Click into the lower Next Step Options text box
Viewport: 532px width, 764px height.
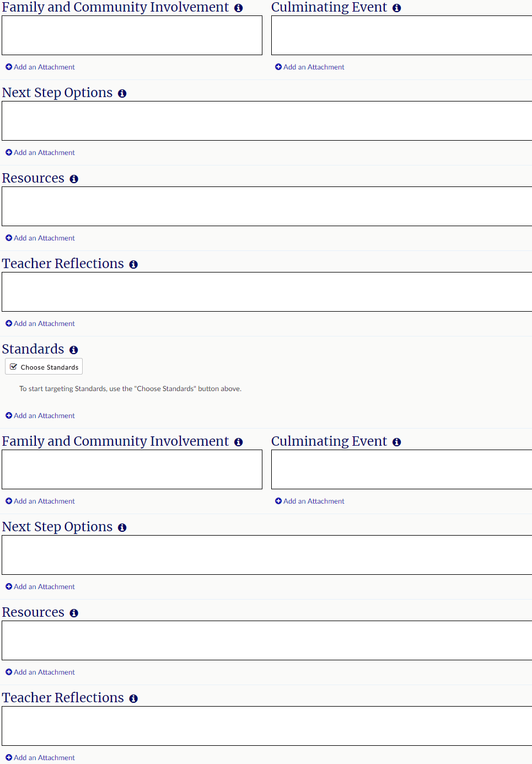point(267,555)
